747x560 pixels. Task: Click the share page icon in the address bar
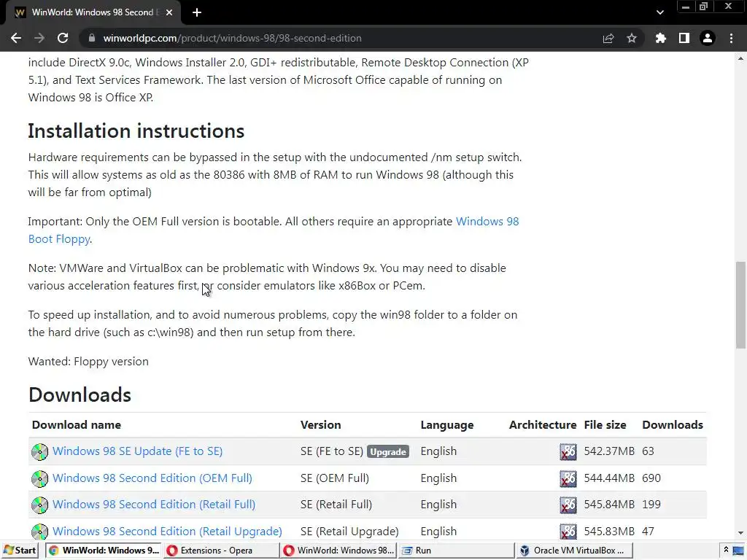click(x=608, y=38)
